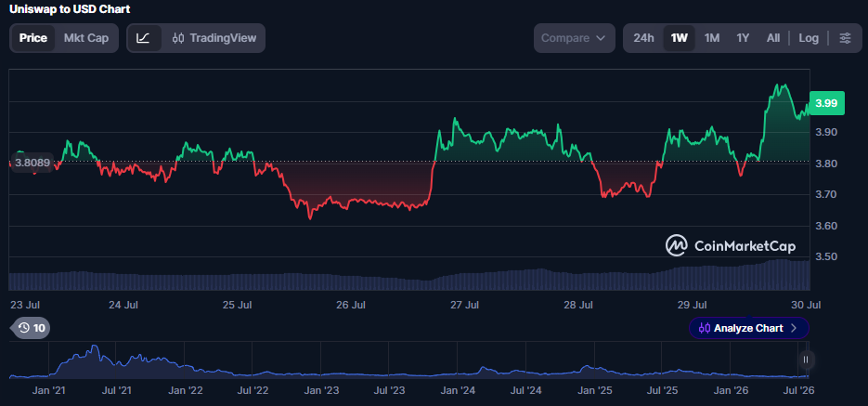Screen dimensions: 868x406
Task: Click the 27 Jul date label
Action: tap(464, 305)
